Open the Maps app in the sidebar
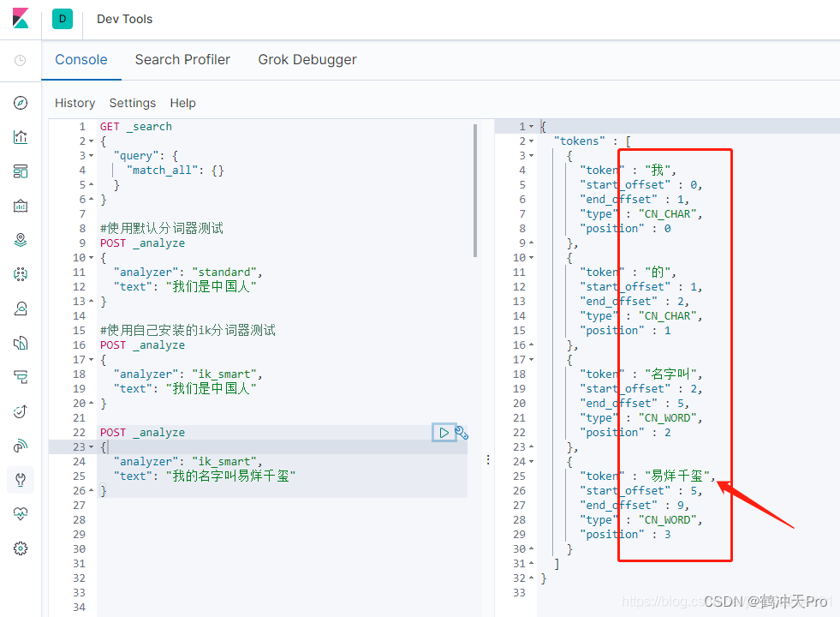The width and height of the screenshot is (840, 617). (21, 240)
